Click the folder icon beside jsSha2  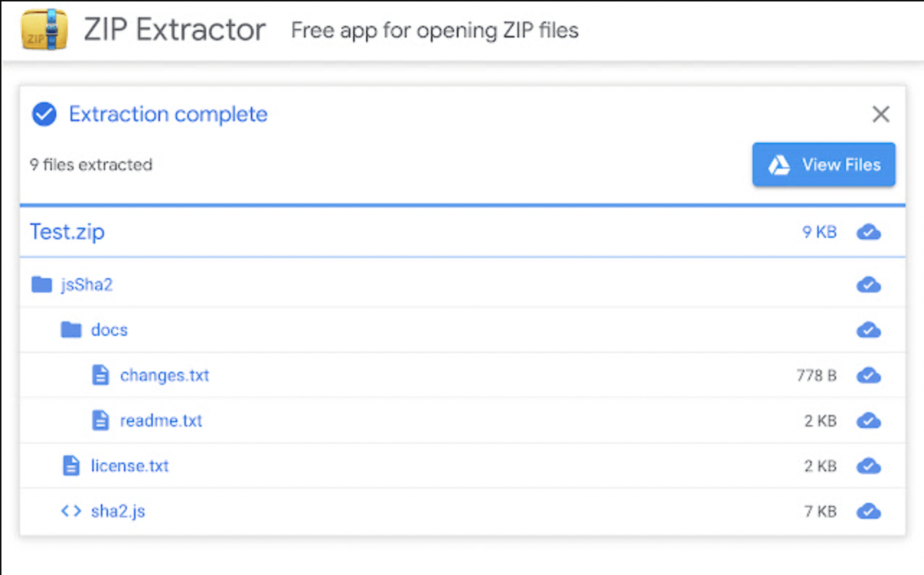[x=42, y=284]
